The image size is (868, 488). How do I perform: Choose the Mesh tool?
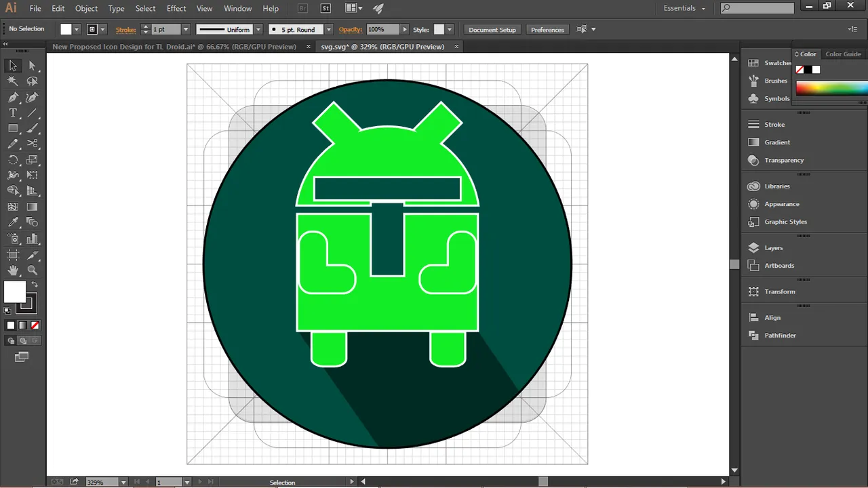coord(13,207)
